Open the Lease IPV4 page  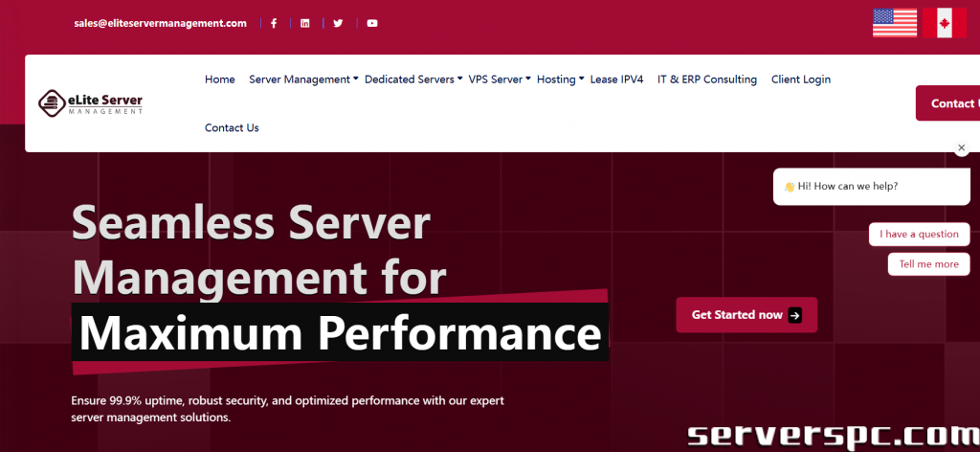[x=616, y=79]
